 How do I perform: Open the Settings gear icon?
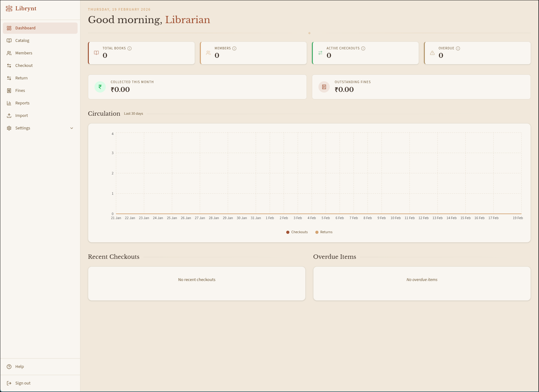click(x=9, y=128)
